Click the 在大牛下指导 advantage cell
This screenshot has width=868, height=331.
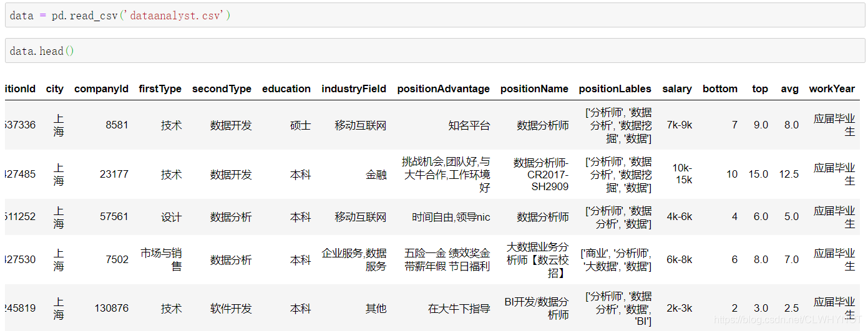(459, 309)
